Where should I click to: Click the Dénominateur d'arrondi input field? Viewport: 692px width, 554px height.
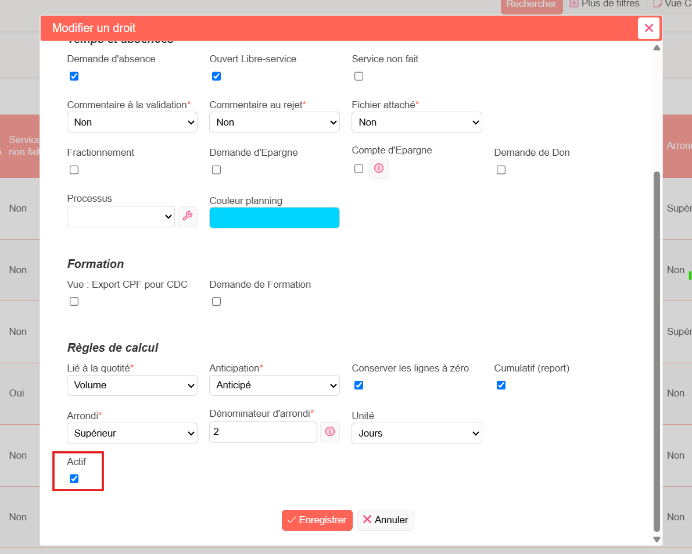[x=263, y=432]
